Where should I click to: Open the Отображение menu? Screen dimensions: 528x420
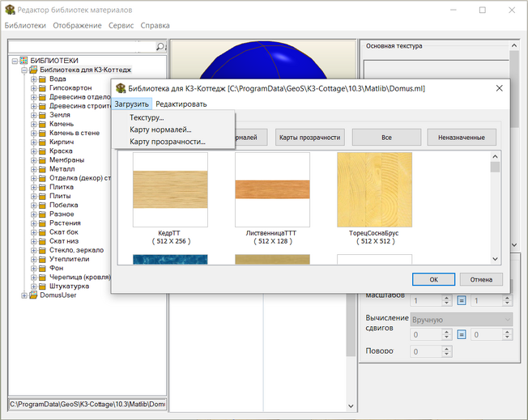(77, 26)
